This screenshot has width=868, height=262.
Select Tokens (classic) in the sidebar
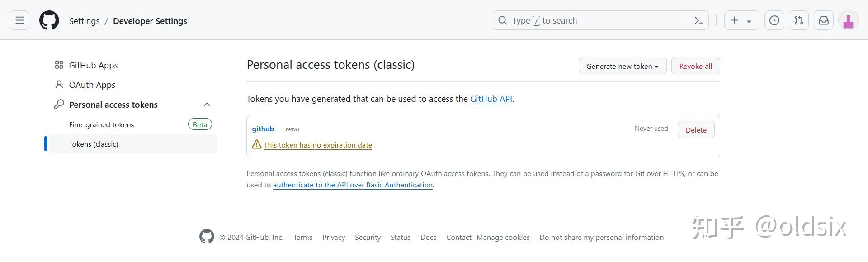(94, 144)
